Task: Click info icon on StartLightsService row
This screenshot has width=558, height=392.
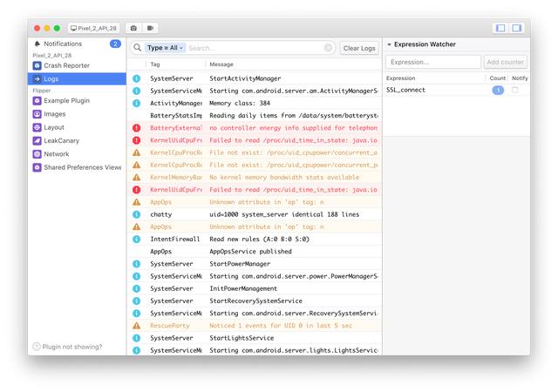Action: (x=136, y=338)
